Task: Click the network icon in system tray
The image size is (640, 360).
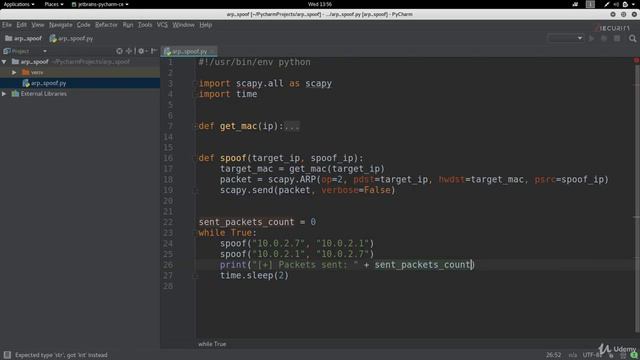Action: (575, 4)
